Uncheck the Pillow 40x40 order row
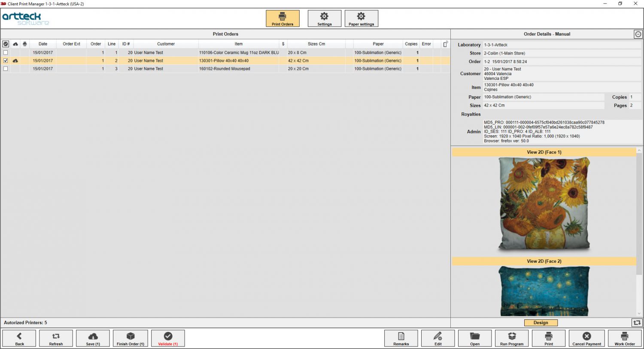The height and width of the screenshot is (349, 644). click(x=6, y=61)
